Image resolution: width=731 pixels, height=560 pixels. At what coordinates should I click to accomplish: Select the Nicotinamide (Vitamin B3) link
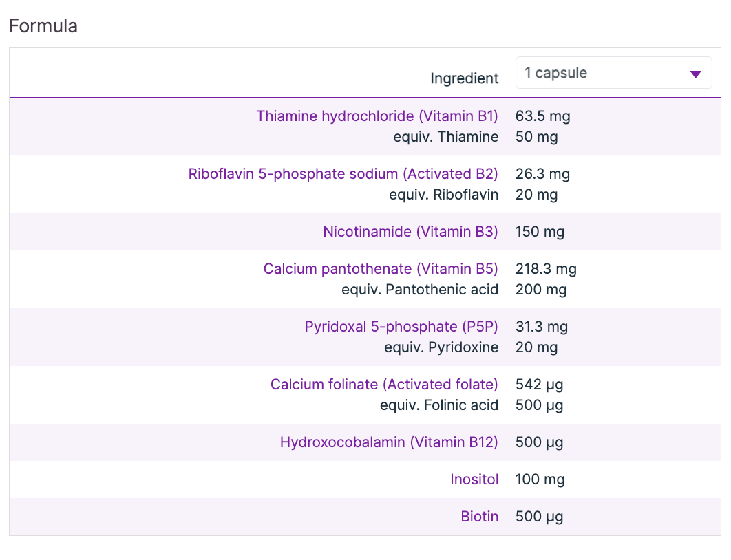(410, 232)
